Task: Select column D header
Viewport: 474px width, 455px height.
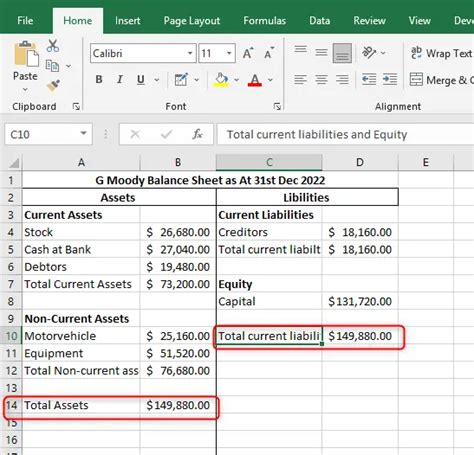Action: coord(360,163)
